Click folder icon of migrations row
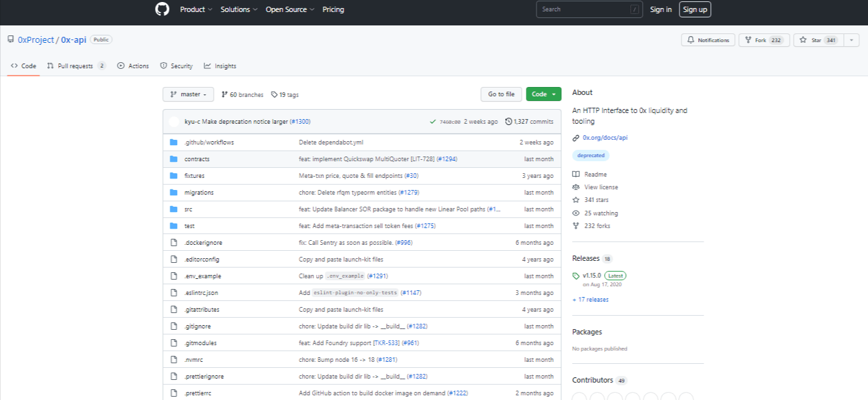Viewport: 868px width, 400px height. [x=174, y=193]
